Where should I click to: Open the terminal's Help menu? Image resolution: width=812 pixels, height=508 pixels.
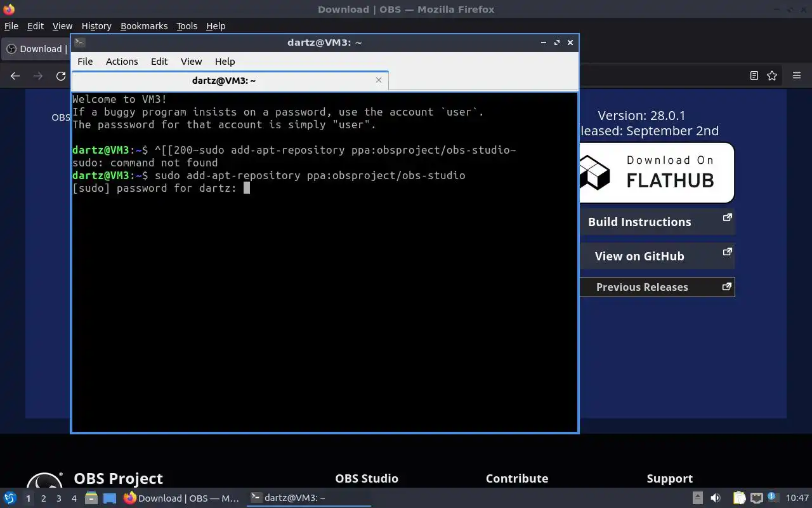point(225,62)
